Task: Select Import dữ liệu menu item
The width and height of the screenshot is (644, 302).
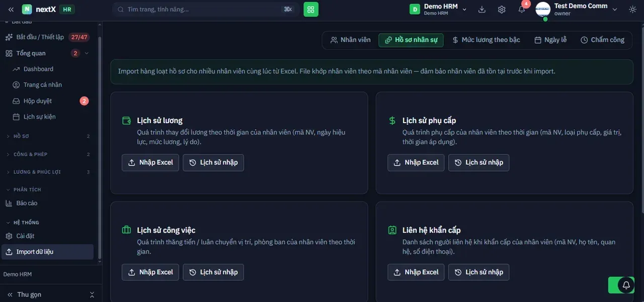Action: (48, 252)
